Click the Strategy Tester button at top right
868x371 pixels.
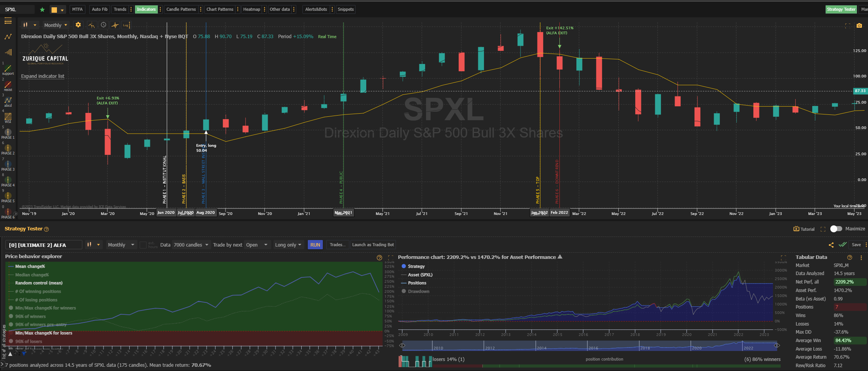[x=841, y=9]
